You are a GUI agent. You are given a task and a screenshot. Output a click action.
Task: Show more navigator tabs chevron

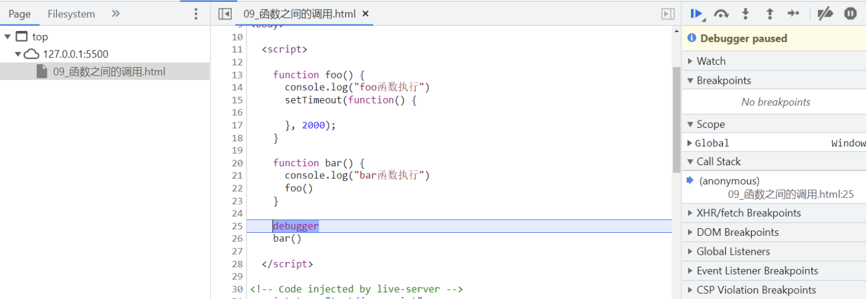(116, 14)
